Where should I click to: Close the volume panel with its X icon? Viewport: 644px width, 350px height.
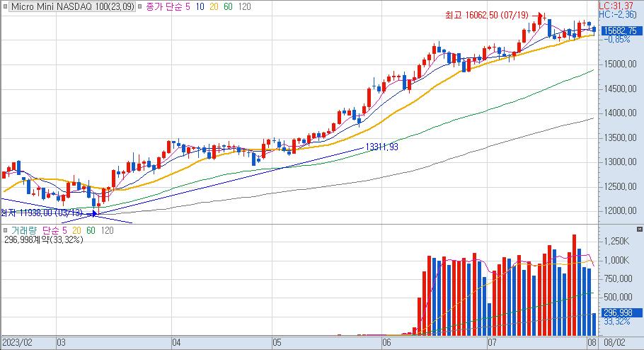pyautogui.click(x=640, y=229)
